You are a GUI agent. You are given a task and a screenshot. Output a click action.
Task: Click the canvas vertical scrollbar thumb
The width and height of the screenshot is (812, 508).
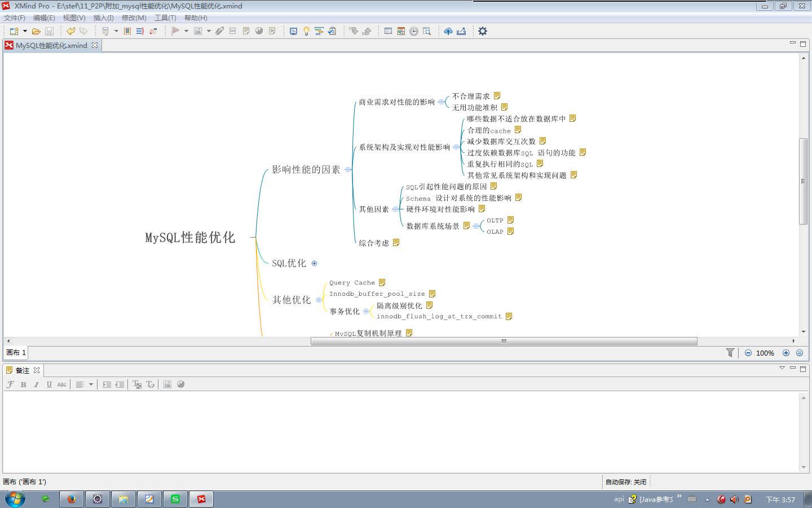pyautogui.click(x=803, y=181)
